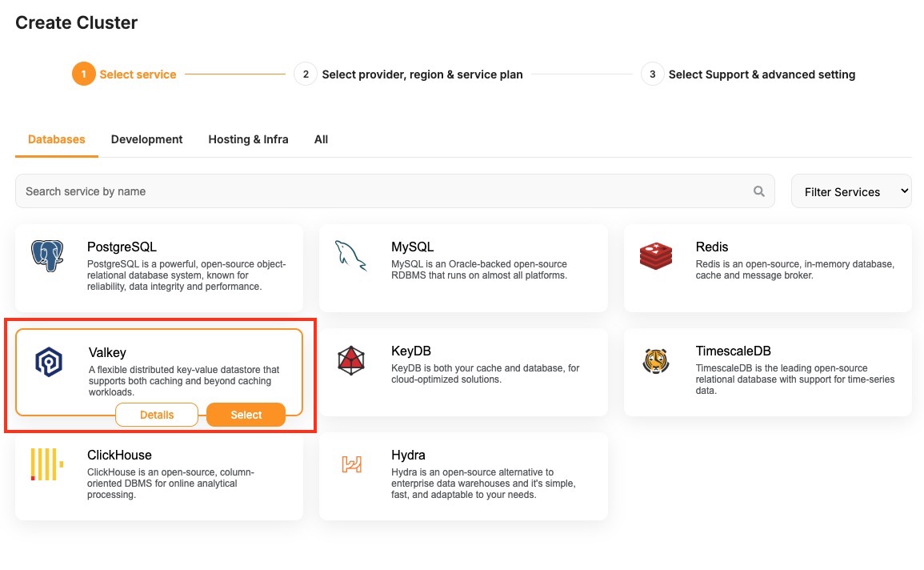Screen dimensions: 924x570
Task: Click the search magnifier icon
Action: point(758,191)
